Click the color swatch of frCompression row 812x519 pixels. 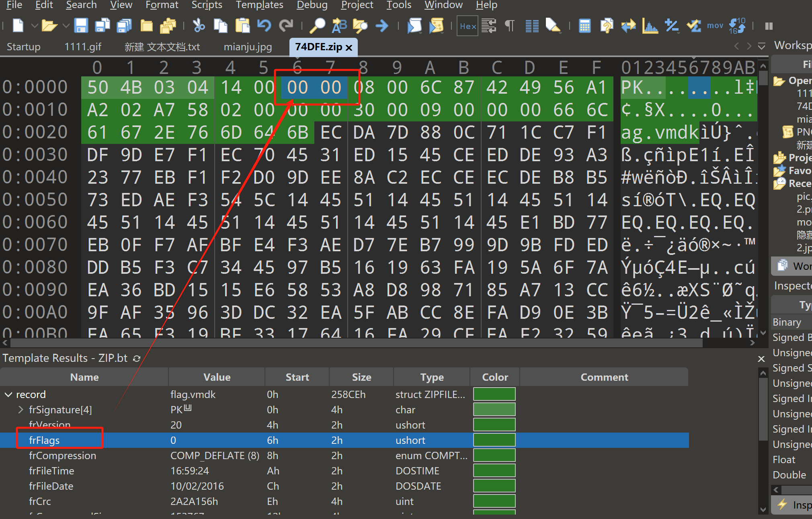(x=494, y=455)
